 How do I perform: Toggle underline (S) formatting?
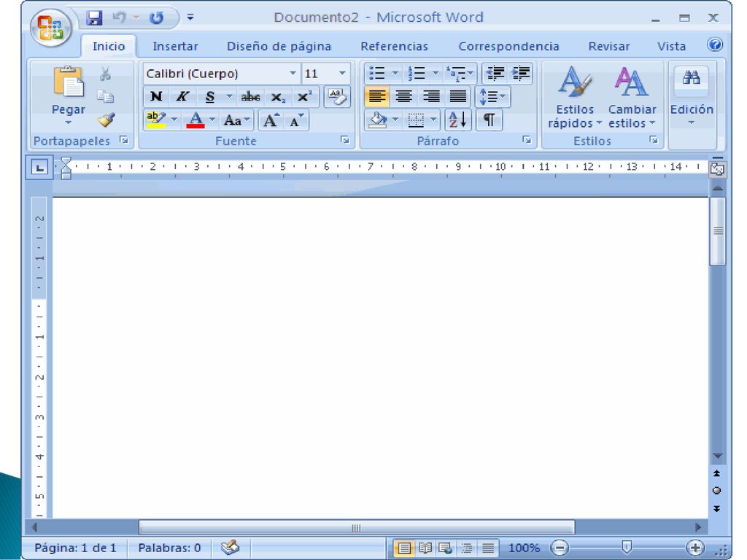[x=209, y=97]
